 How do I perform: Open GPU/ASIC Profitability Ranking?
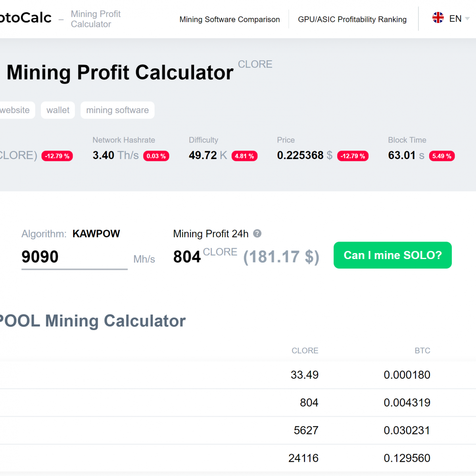(352, 19)
